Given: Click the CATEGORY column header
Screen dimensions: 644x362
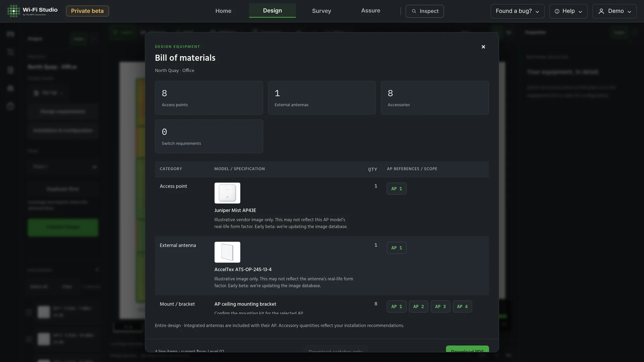Looking at the screenshot, I should (171, 169).
